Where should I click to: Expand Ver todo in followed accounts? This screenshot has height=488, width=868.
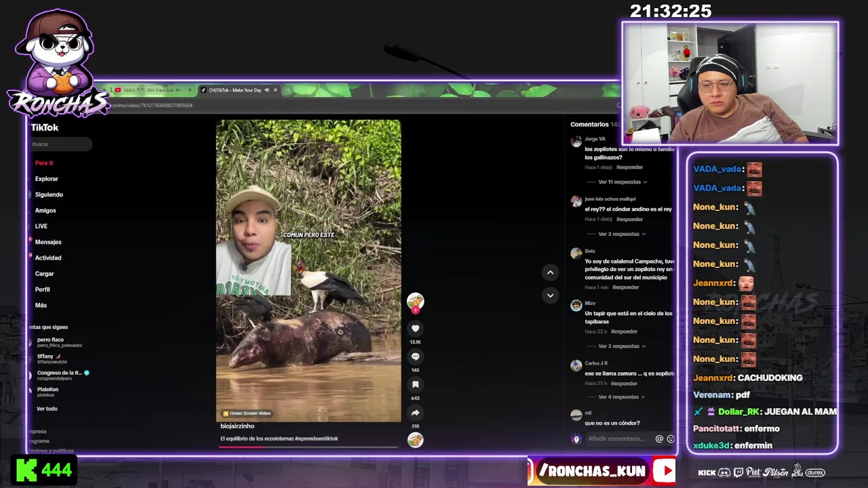click(x=47, y=409)
